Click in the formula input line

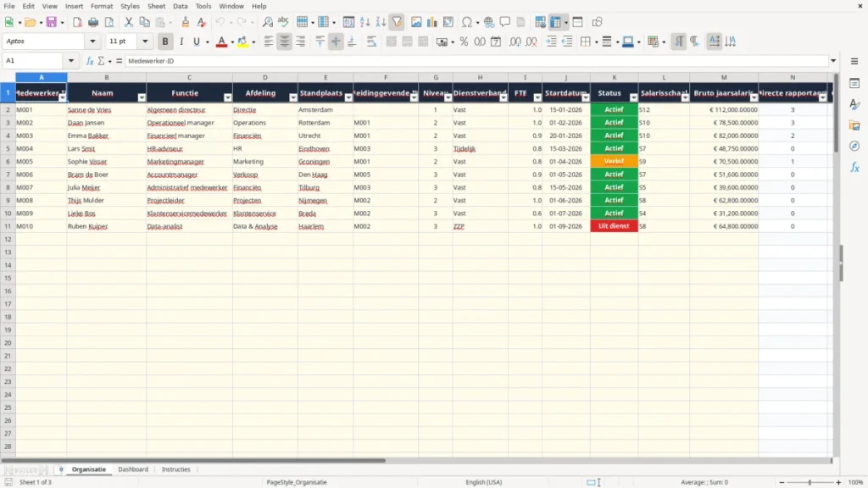476,61
